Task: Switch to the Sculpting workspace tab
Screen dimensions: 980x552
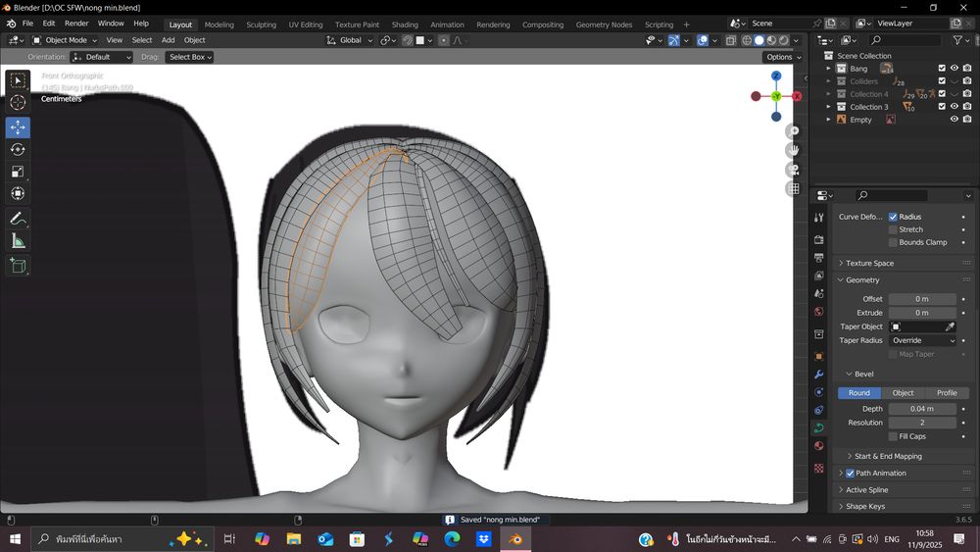Action: pyautogui.click(x=261, y=25)
